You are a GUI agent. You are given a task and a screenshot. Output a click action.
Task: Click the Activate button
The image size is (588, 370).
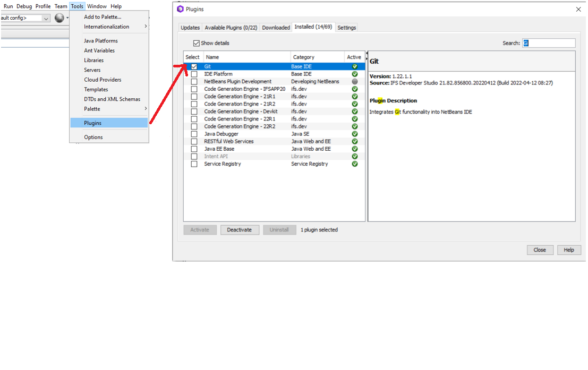(x=200, y=230)
